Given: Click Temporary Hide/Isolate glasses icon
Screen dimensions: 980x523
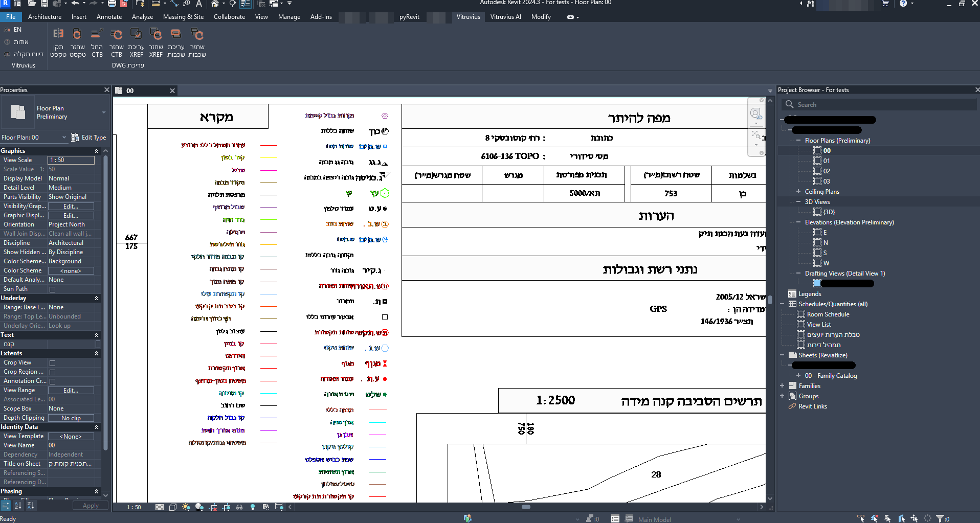Looking at the screenshot, I should click(x=239, y=507).
